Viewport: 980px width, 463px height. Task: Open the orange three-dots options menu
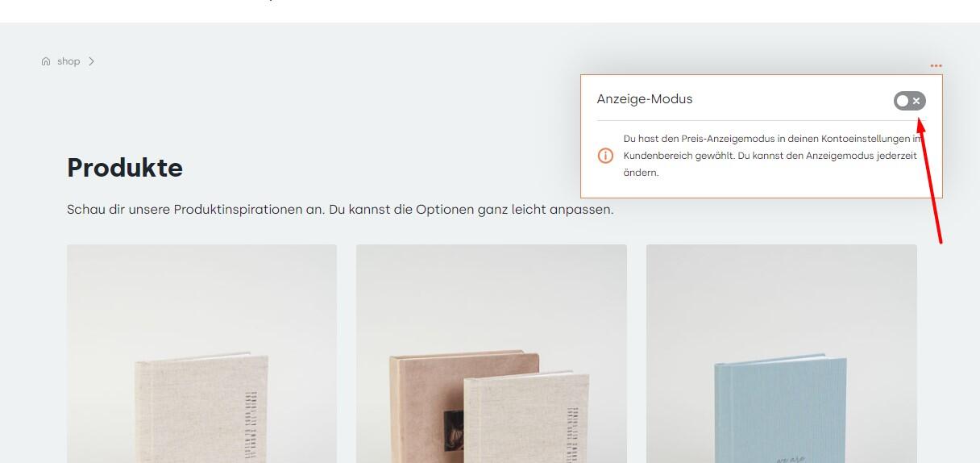[x=936, y=65]
